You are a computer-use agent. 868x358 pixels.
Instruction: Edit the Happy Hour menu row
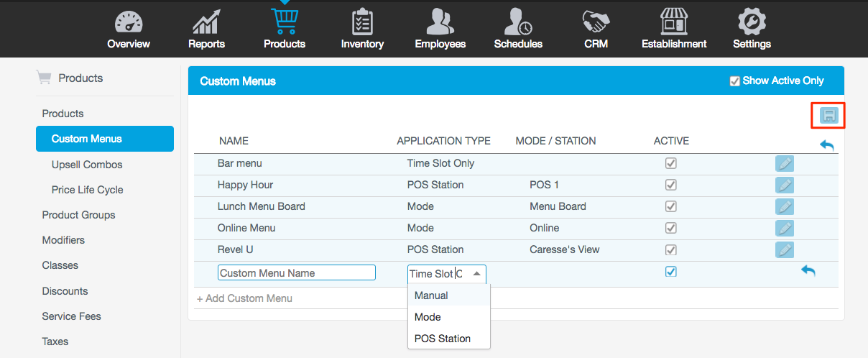pos(784,185)
